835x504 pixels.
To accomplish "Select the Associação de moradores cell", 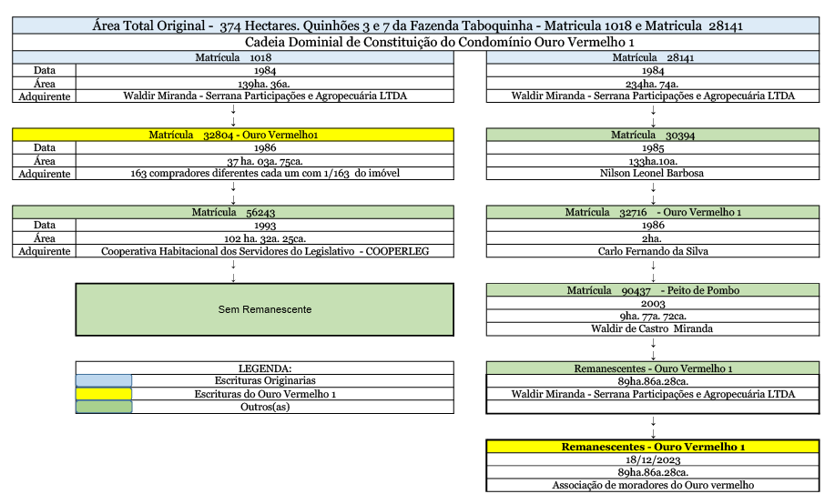I will 653,486.
